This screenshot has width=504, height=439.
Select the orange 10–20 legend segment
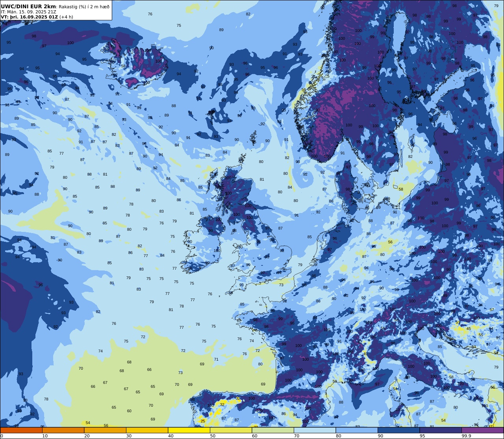[63, 430]
